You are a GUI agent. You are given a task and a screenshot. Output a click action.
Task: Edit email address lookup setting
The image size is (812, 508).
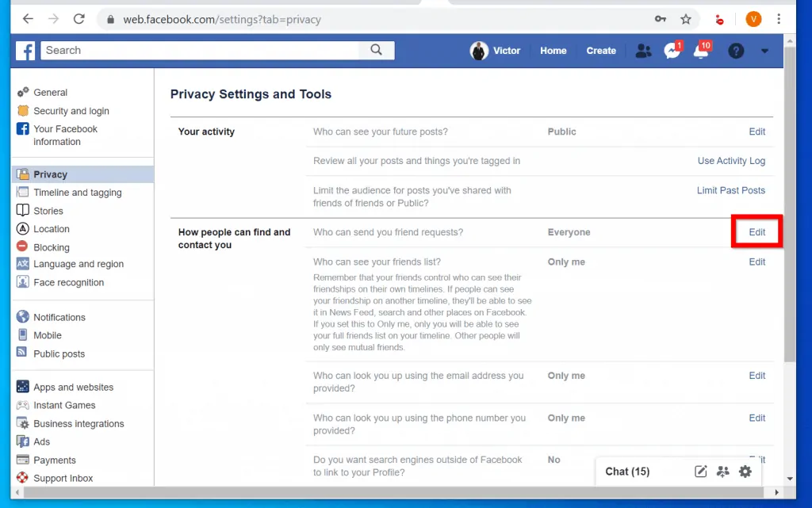[x=756, y=376]
